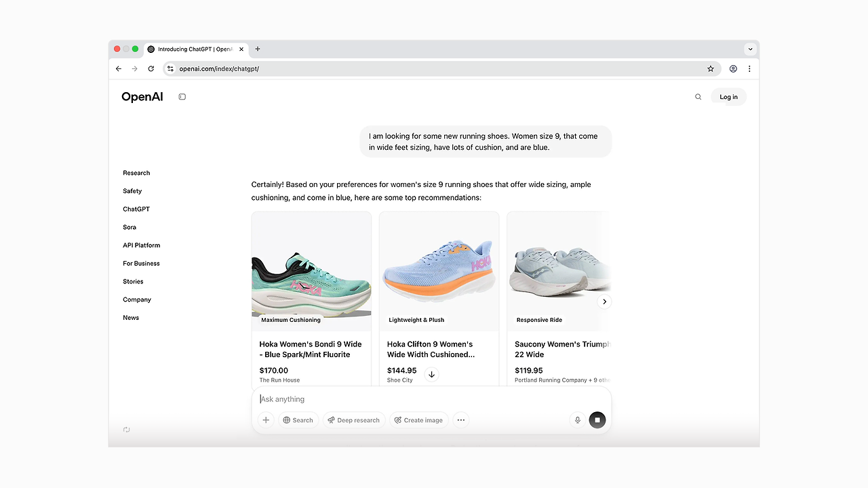Click the $119.95 price
Image resolution: width=868 pixels, height=488 pixels.
click(x=529, y=370)
